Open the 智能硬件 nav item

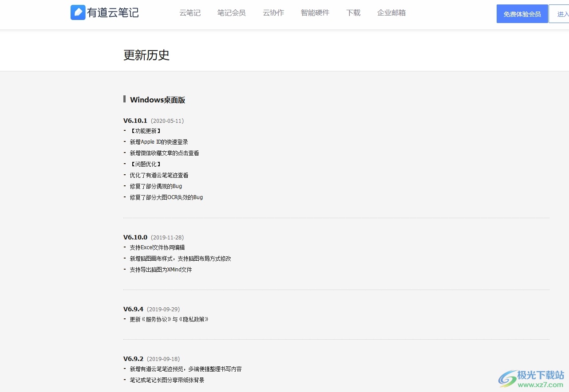coord(315,13)
